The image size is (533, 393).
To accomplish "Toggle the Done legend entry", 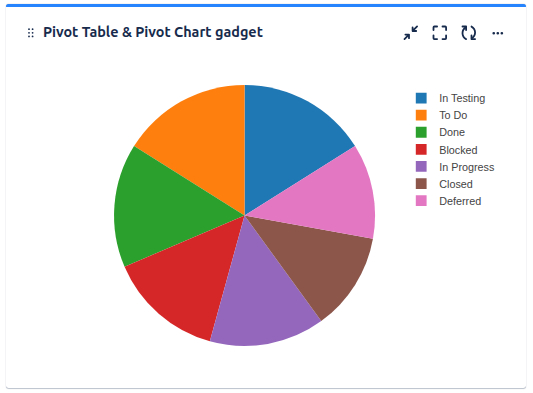I will [x=452, y=132].
